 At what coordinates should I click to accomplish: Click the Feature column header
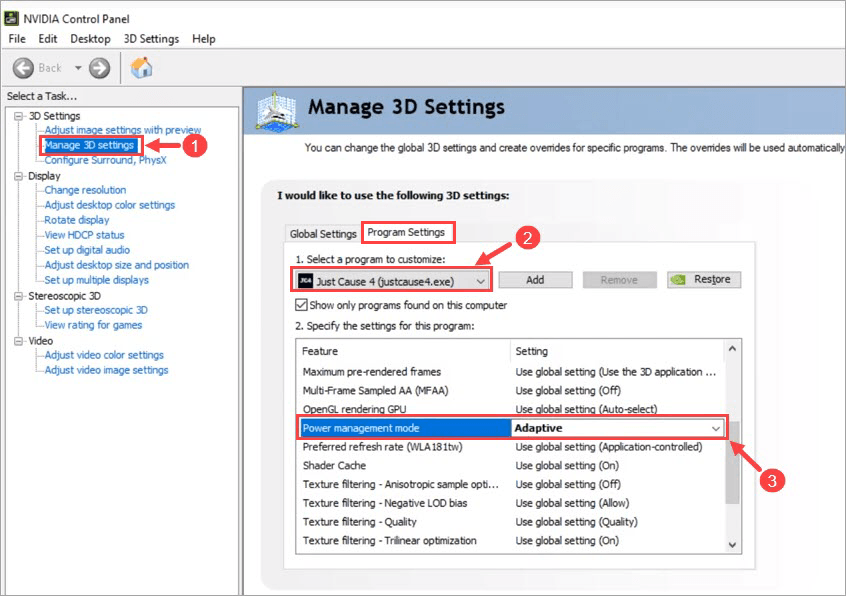pos(402,351)
